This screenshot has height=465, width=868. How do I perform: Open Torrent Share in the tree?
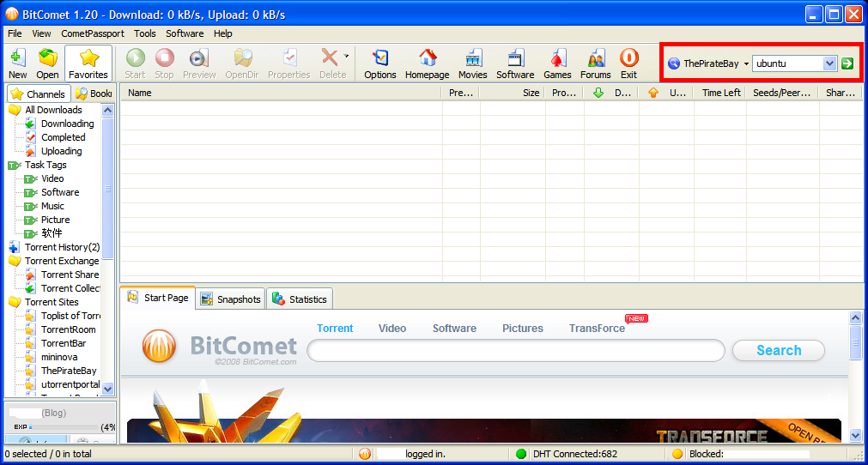pyautogui.click(x=70, y=275)
